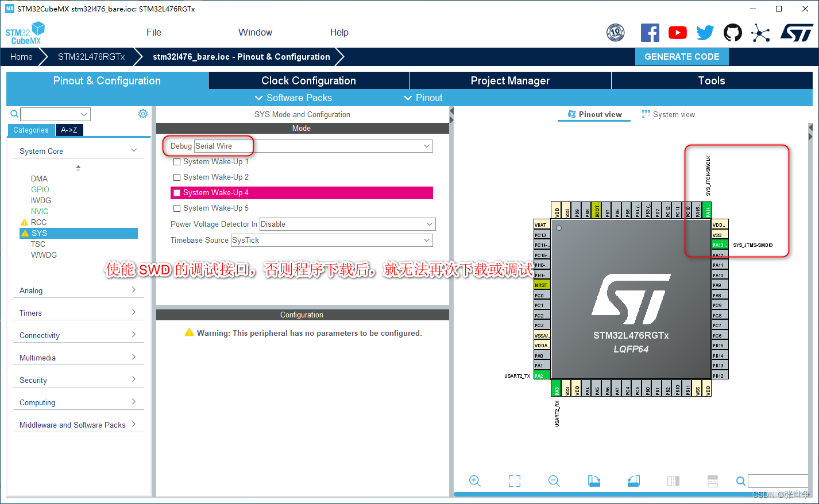Zoom out of the pinout view
819x504 pixels.
(x=554, y=481)
